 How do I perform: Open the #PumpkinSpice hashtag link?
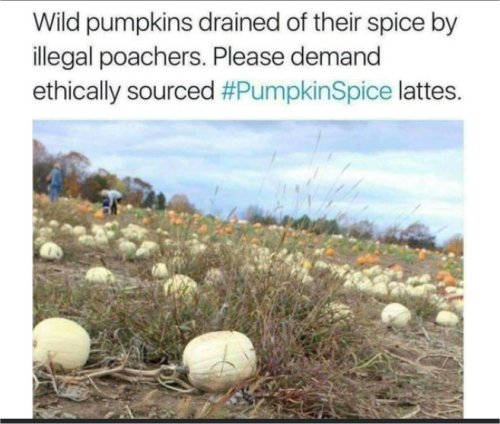(306, 91)
